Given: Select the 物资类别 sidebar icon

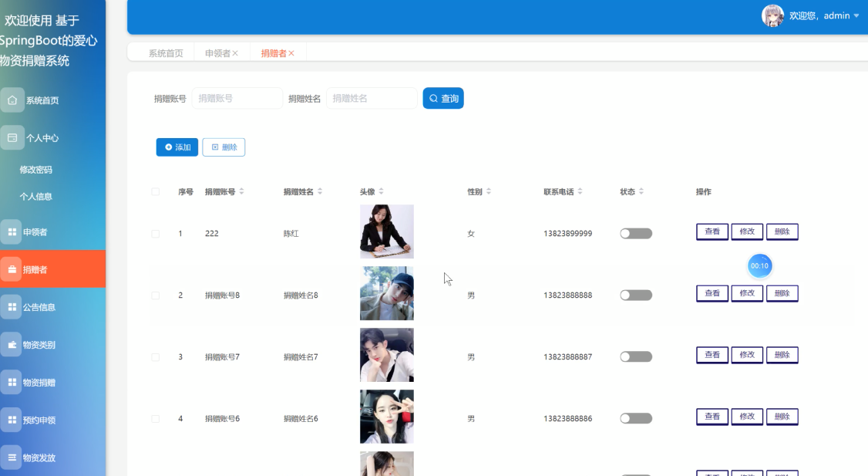Looking at the screenshot, I should pyautogui.click(x=12, y=345).
